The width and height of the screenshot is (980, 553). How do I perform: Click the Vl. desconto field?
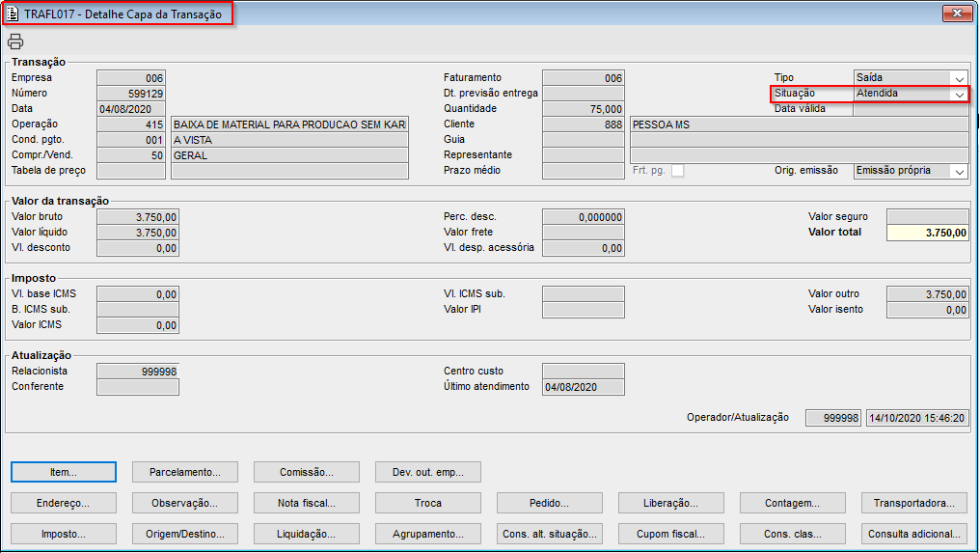click(138, 248)
